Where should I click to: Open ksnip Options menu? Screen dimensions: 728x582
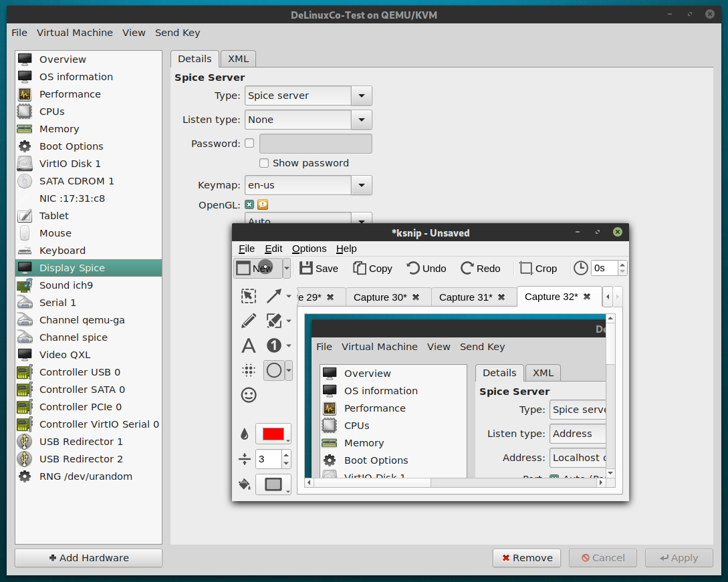tap(309, 249)
